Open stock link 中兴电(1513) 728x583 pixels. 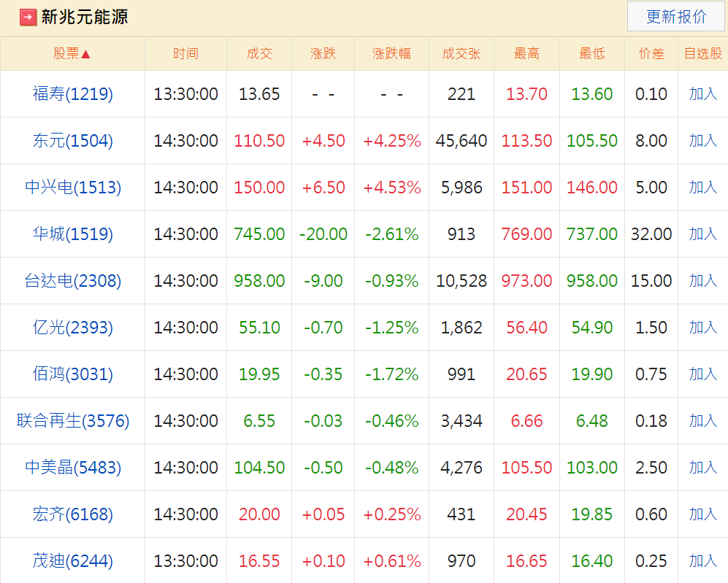point(73,188)
